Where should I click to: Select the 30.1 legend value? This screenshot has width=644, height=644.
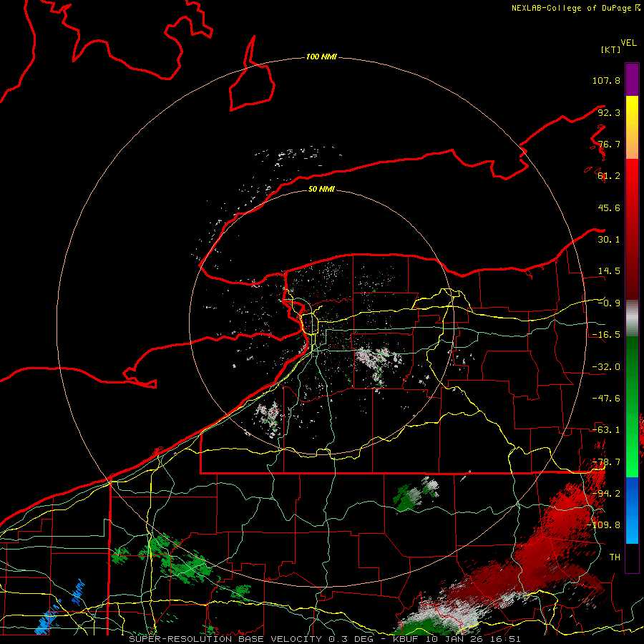point(609,240)
